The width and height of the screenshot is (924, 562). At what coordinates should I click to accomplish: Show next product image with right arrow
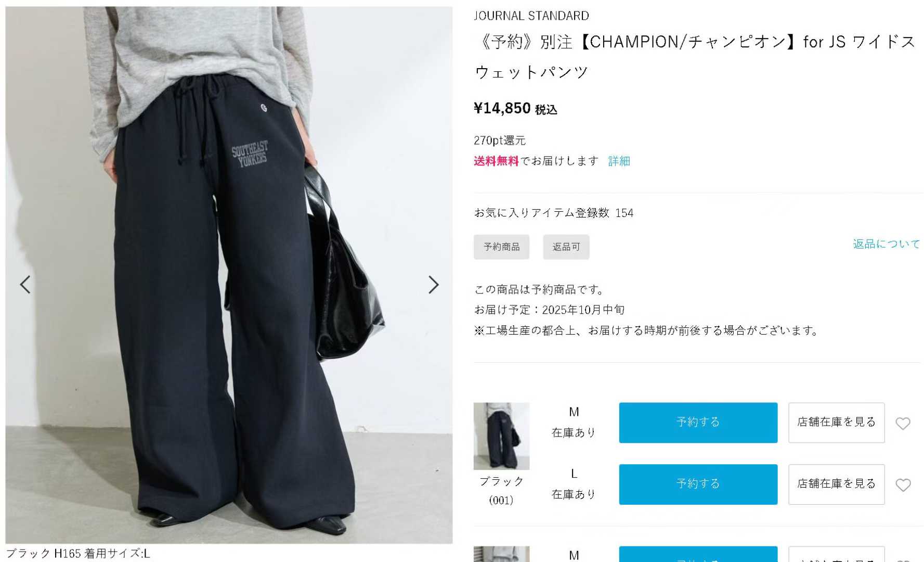pos(433,285)
